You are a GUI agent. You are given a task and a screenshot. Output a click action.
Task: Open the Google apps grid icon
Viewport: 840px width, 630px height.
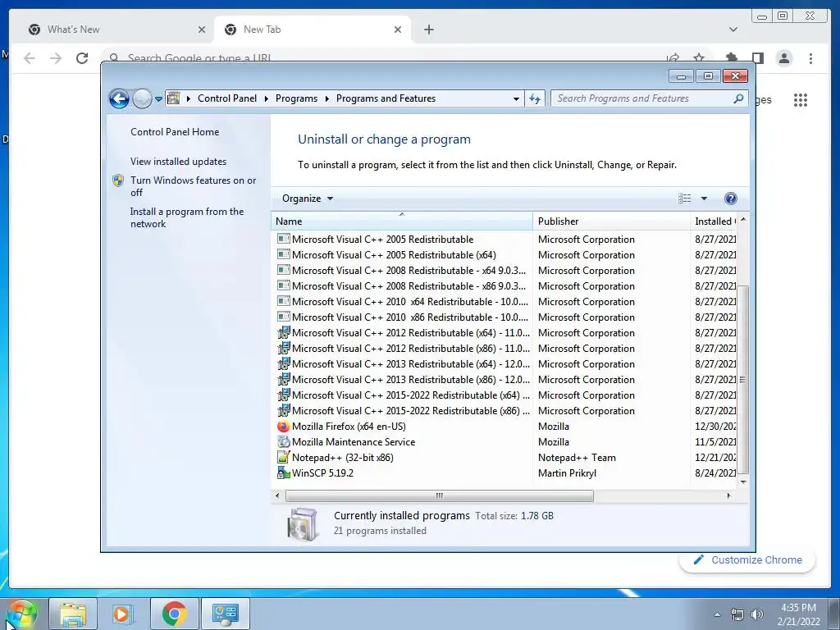click(801, 99)
